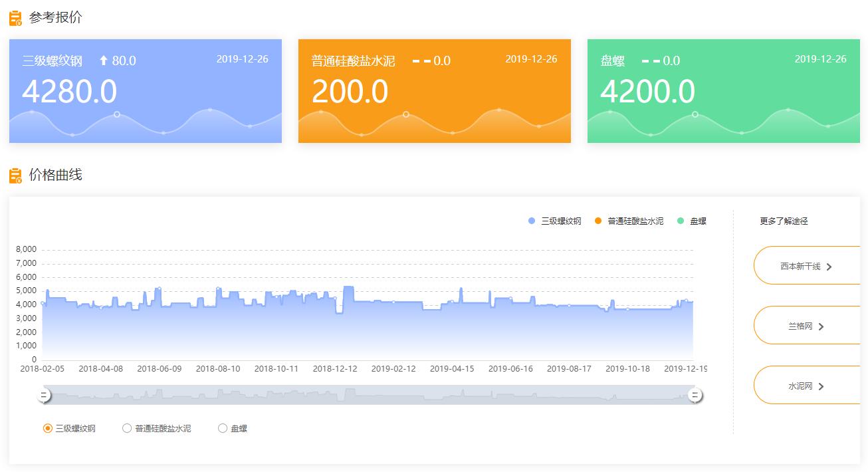Open the orange 普通硅酸盐水泥 price card
The image size is (868, 472).
click(434, 91)
